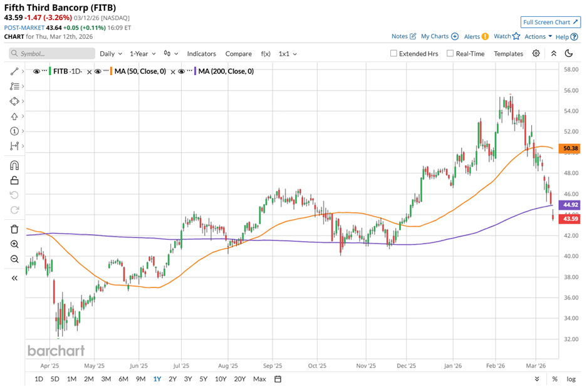Select the trend line drawing tool
Screen dimensions: 587x392
pyautogui.click(x=14, y=71)
